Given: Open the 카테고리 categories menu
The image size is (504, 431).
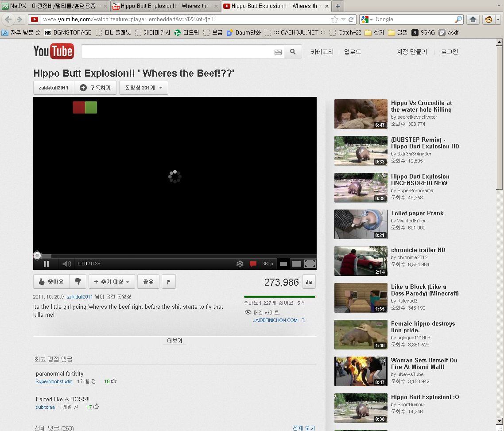Looking at the screenshot, I should click(x=322, y=52).
